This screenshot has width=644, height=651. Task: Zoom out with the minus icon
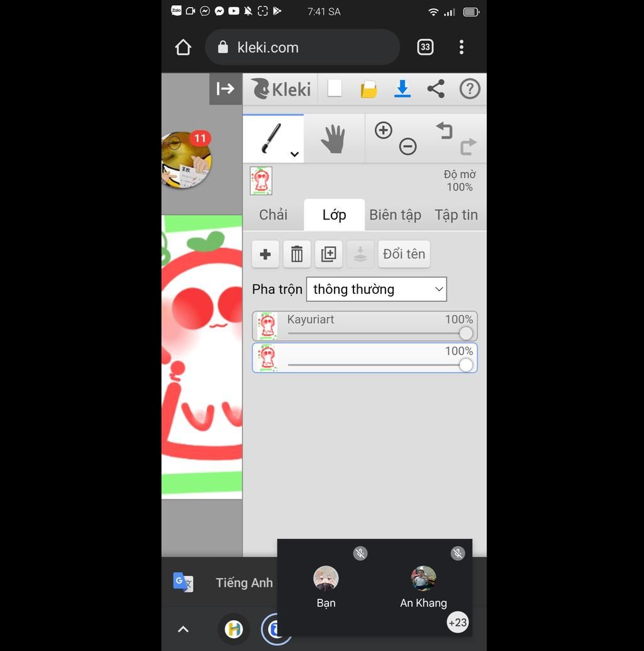(x=408, y=146)
